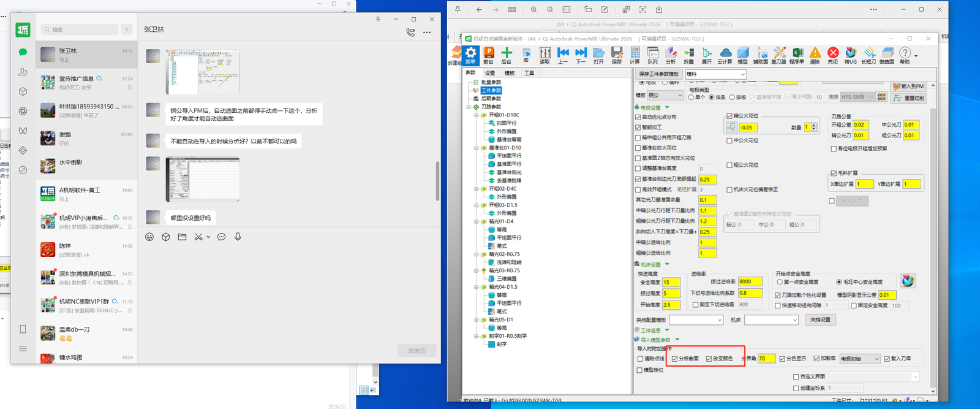
Task: Enable 中公火花位 checkbox
Action: click(729, 140)
